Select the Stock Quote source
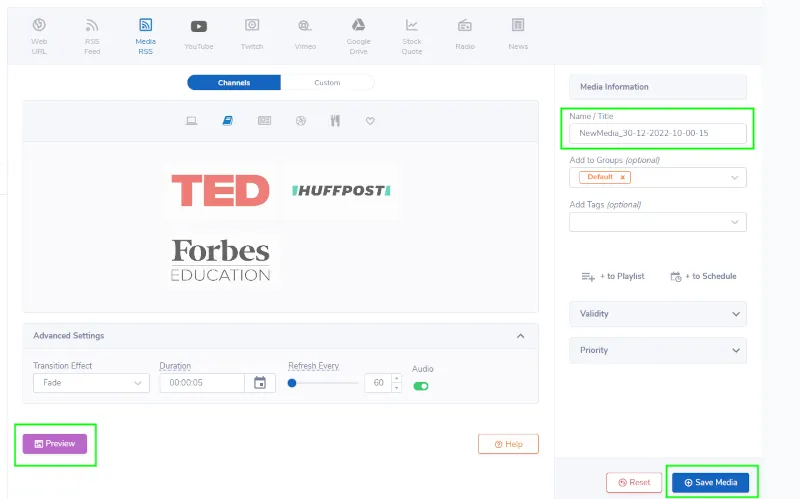 pyautogui.click(x=412, y=36)
